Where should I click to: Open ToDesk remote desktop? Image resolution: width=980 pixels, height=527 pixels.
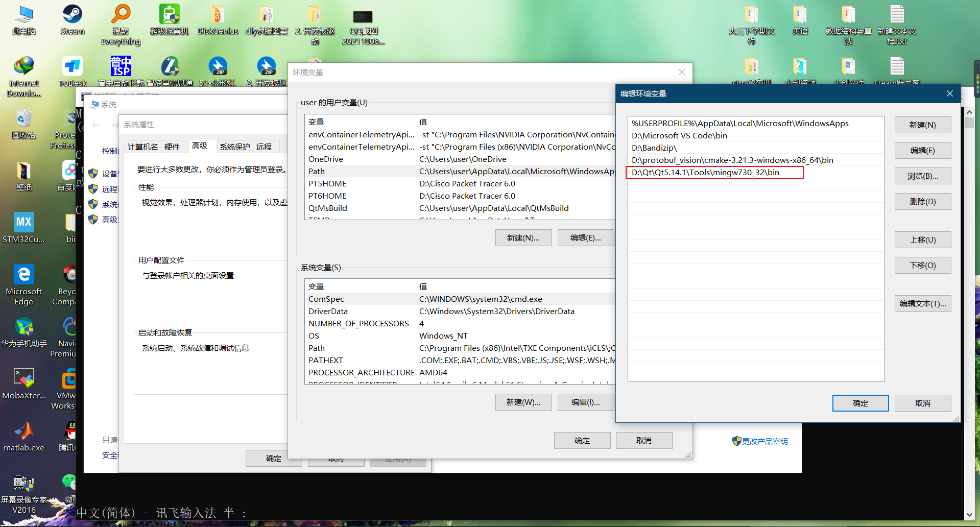pyautogui.click(x=71, y=66)
